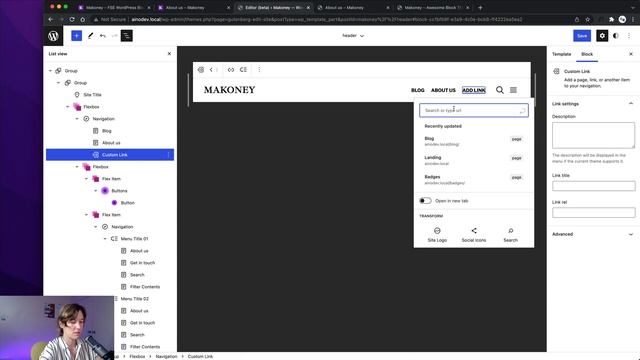
Task: Open the block inserter plus button
Action: (x=76, y=36)
